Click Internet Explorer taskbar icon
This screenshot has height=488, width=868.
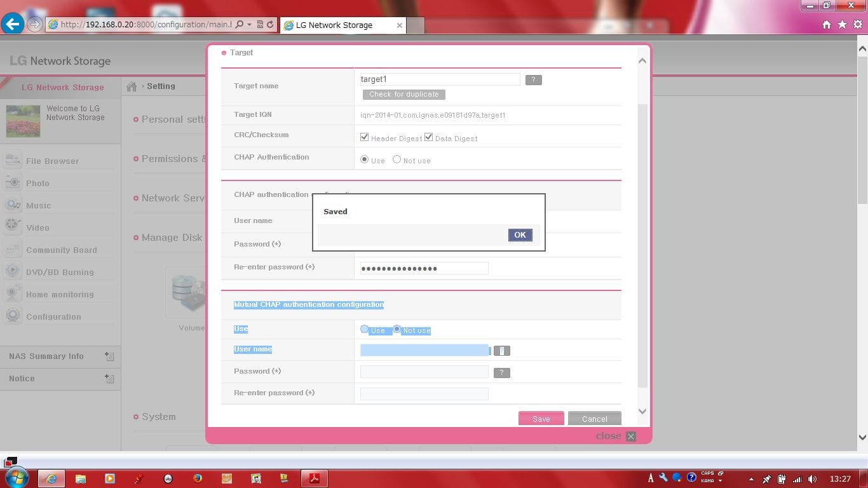point(51,478)
